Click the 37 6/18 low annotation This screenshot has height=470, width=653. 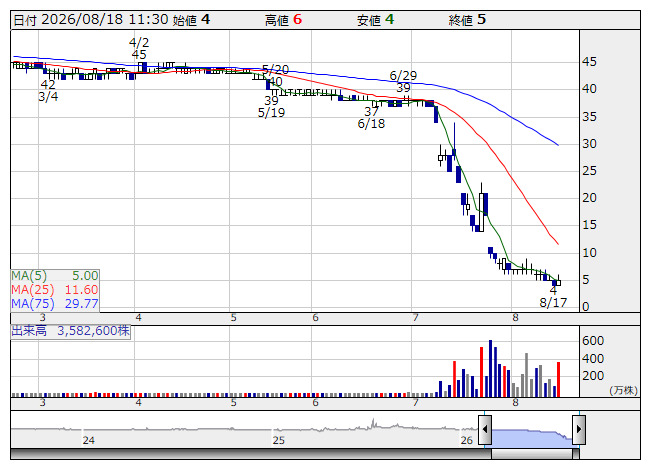coord(371,118)
